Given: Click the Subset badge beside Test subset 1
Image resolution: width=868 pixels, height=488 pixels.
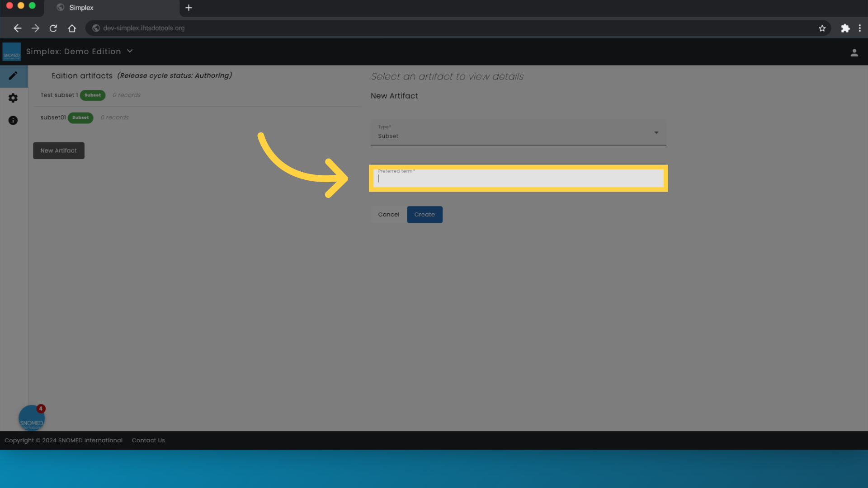Looking at the screenshot, I should 93,95.
